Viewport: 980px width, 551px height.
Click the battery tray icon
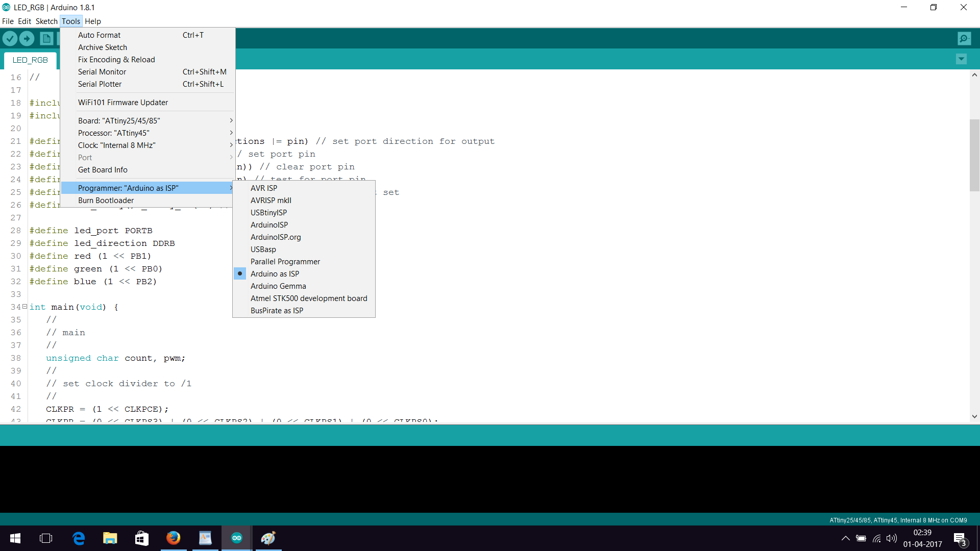[x=861, y=538]
